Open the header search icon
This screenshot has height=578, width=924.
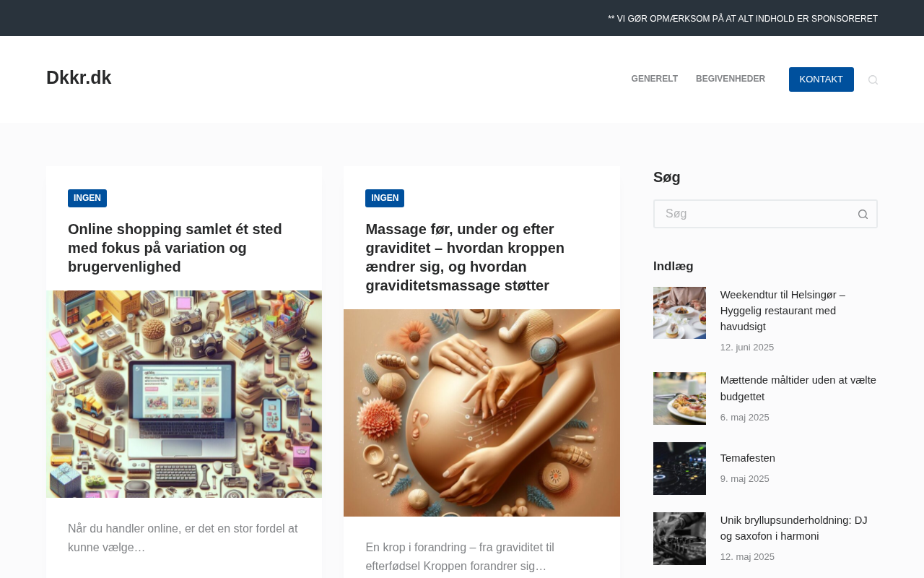click(873, 79)
